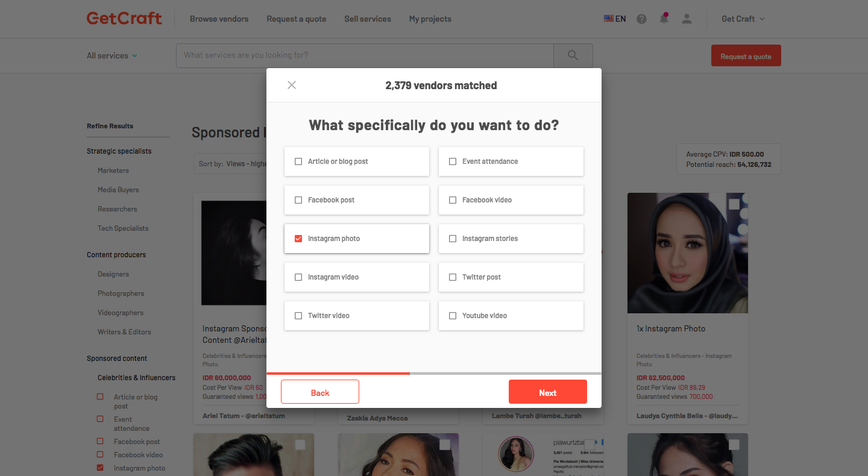
Task: Select the Article or blog post option
Action: point(357,161)
